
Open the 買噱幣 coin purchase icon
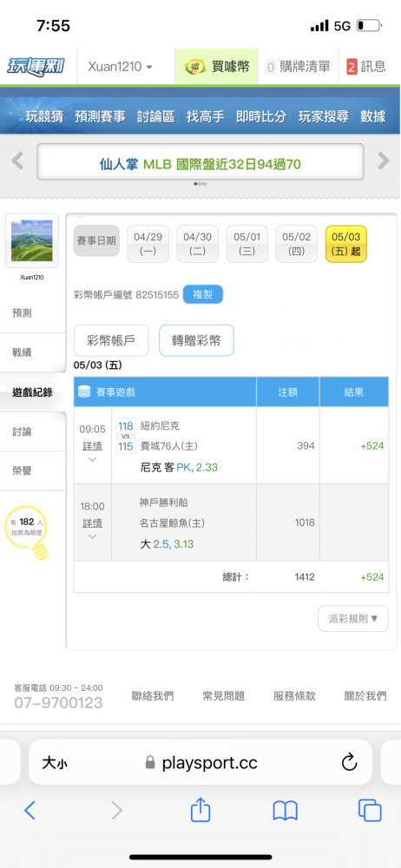pyautogui.click(x=194, y=67)
